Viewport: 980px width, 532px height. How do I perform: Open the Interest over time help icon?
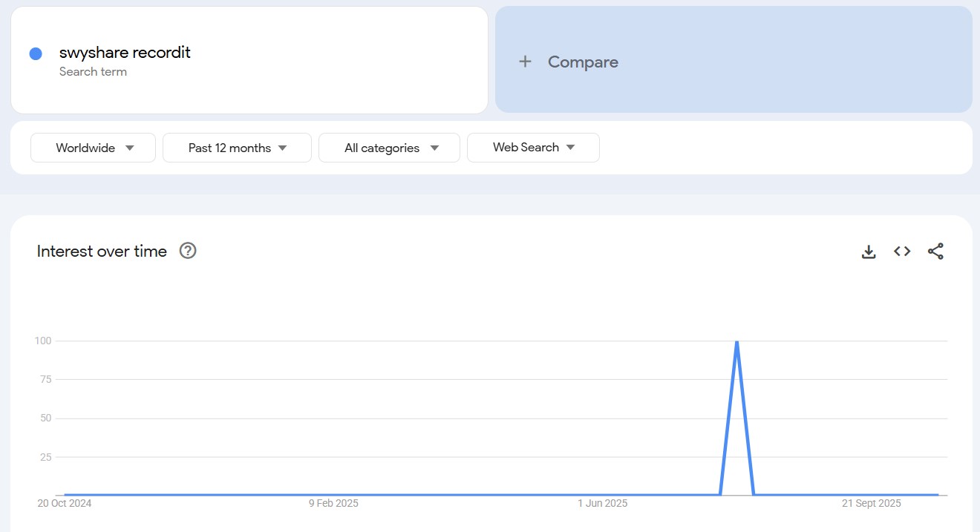pyautogui.click(x=188, y=251)
